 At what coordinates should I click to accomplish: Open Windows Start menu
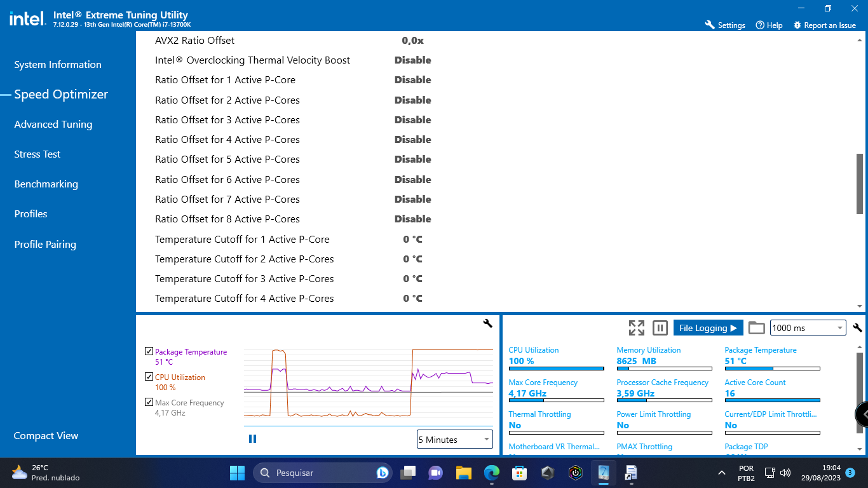tap(237, 473)
